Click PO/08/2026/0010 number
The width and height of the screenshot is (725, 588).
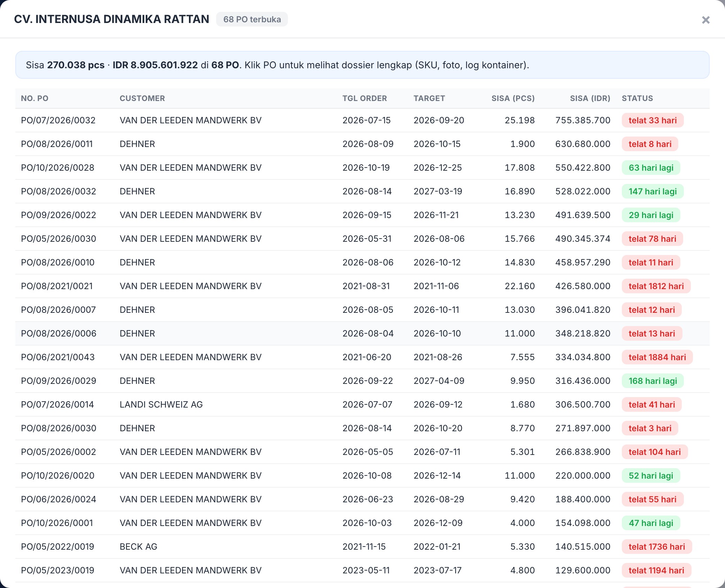click(58, 262)
